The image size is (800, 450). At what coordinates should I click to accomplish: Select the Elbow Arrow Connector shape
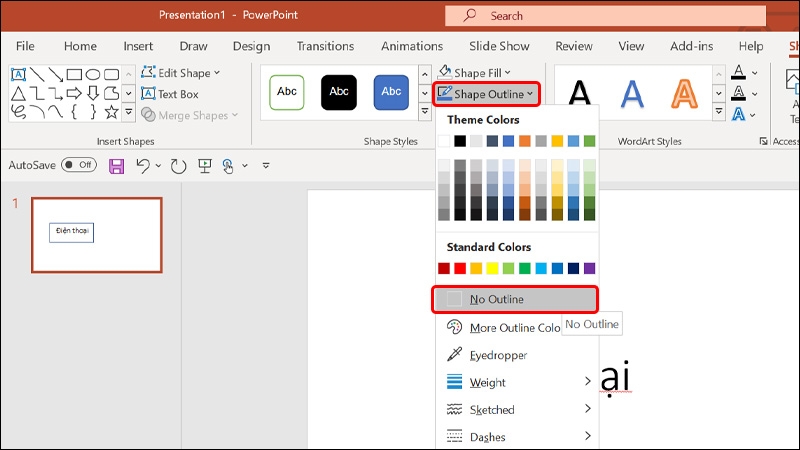point(56,93)
